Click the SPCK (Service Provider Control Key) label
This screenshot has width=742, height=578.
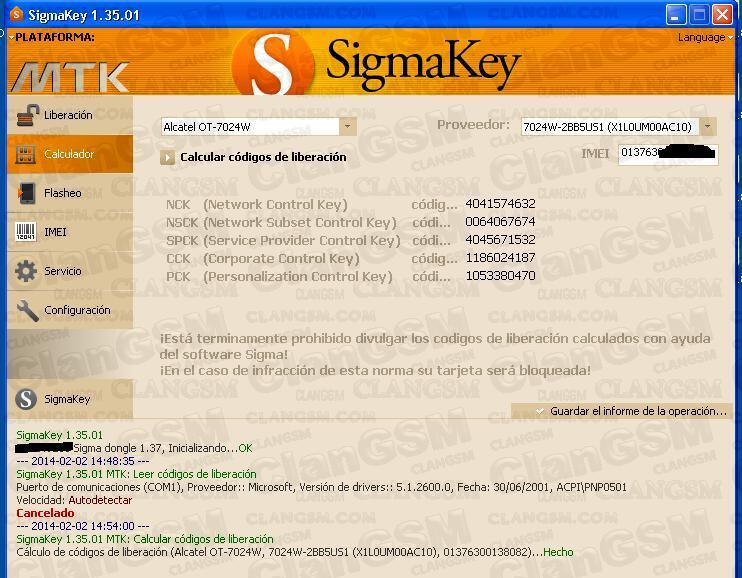283,240
